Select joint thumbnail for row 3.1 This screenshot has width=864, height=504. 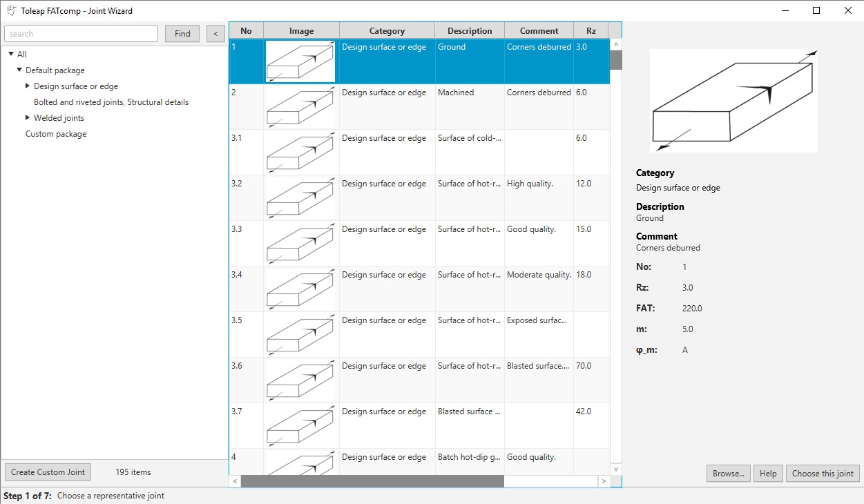301,153
